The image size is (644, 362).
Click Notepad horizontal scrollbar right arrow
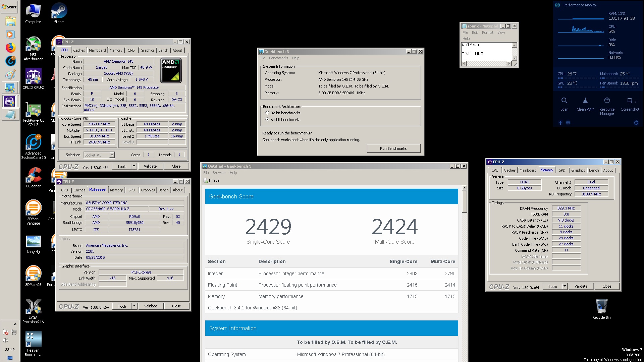(509, 64)
